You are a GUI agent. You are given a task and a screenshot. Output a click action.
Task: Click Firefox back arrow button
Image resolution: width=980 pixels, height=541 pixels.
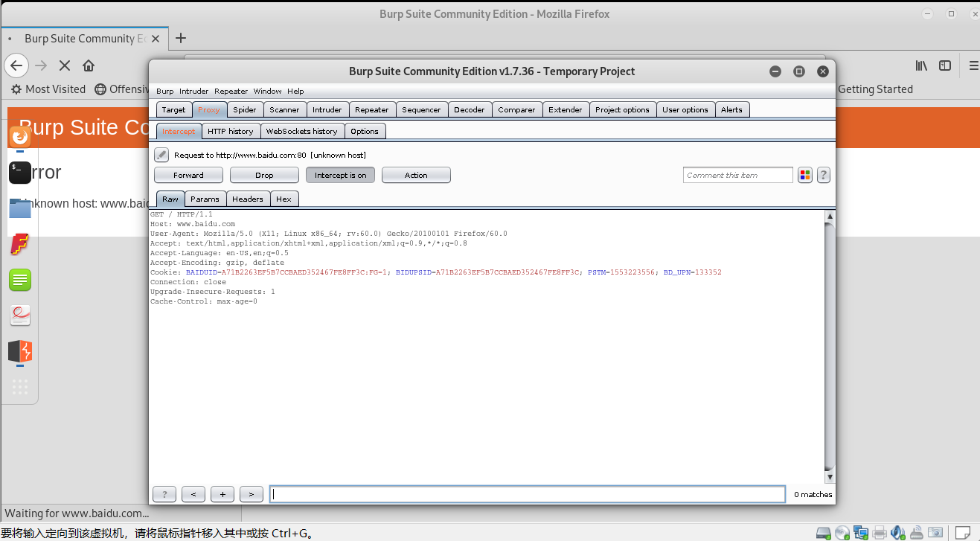(x=16, y=65)
